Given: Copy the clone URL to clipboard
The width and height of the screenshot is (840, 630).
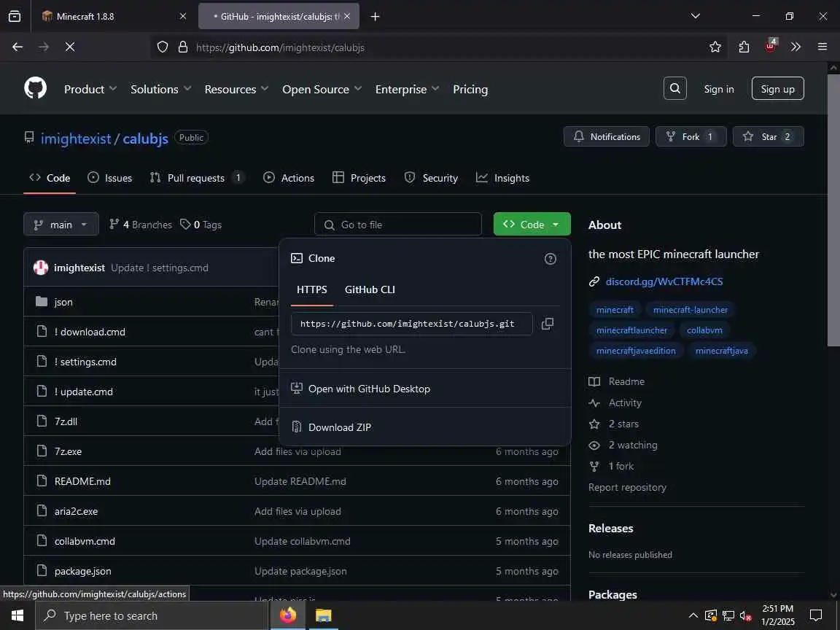Looking at the screenshot, I should 547,324.
